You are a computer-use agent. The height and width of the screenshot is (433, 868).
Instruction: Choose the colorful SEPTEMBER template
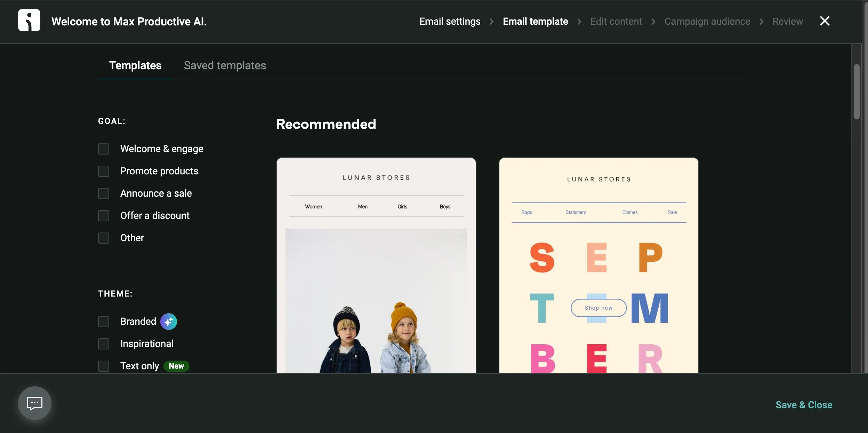click(x=599, y=266)
